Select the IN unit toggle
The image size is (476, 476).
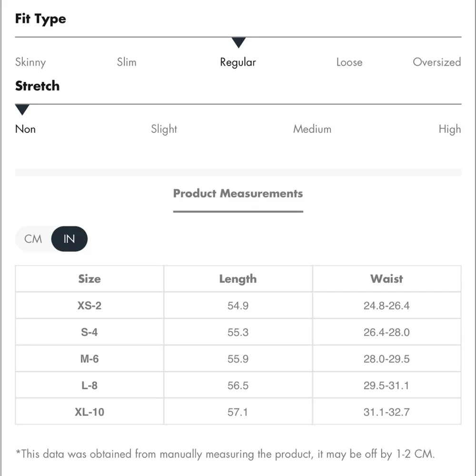click(69, 238)
